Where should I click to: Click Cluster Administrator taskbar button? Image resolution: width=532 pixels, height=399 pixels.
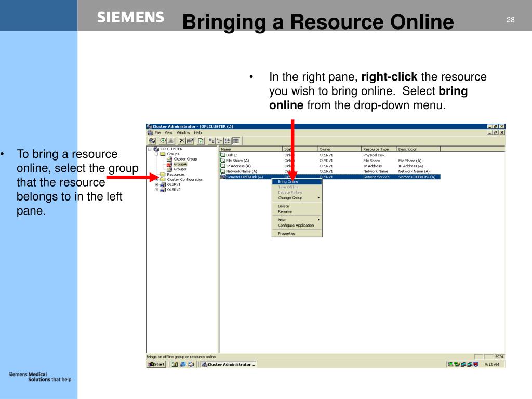[229, 364]
